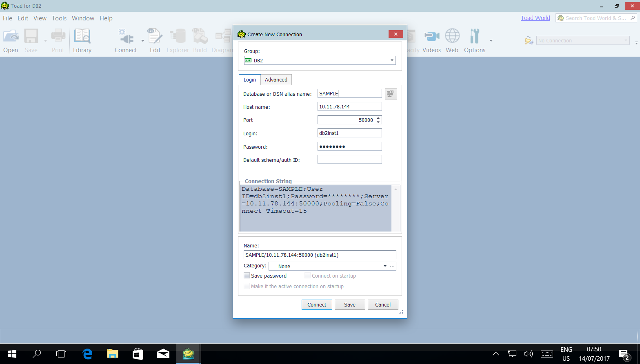Open the Explorer tool in toolbar
The image size is (640, 364).
click(x=178, y=41)
